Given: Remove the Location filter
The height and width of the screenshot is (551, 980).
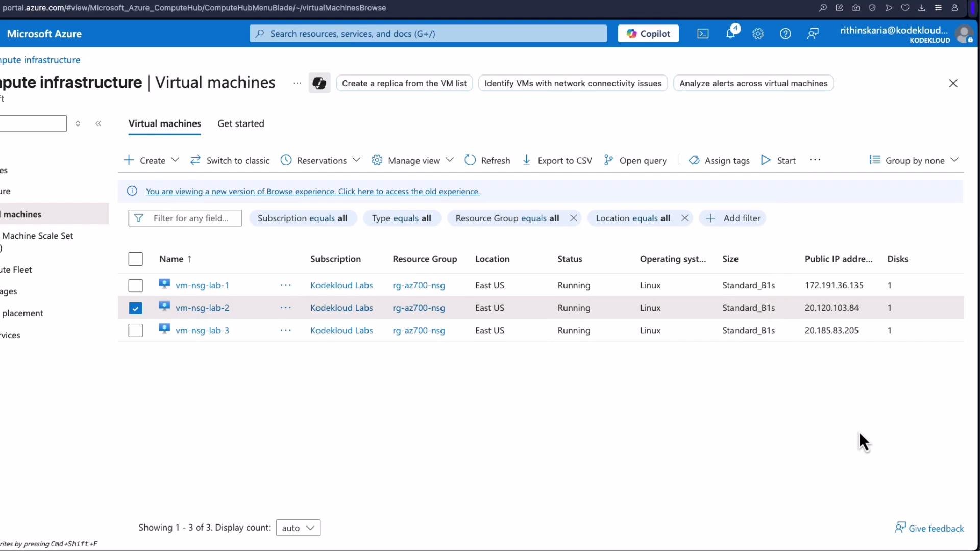Looking at the screenshot, I should click(x=685, y=218).
